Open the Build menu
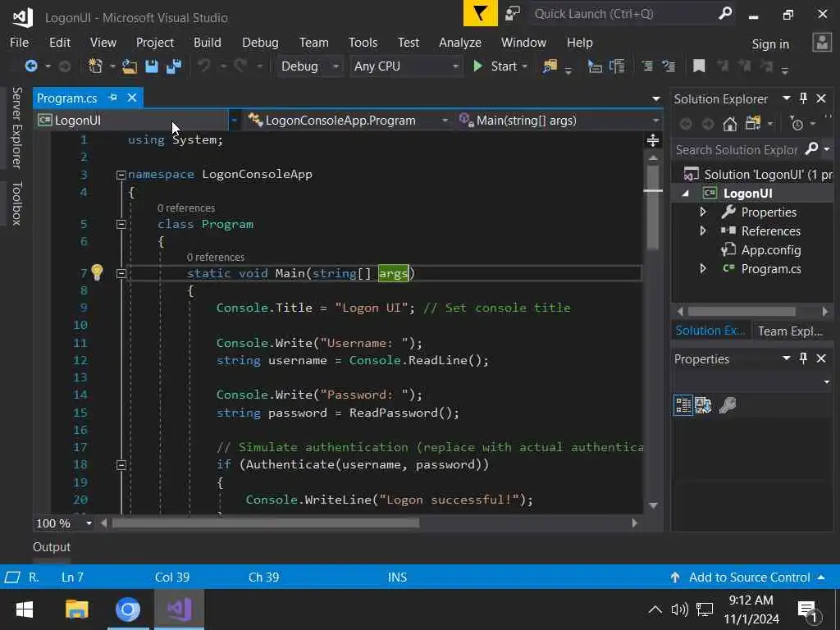The image size is (840, 630). [208, 43]
